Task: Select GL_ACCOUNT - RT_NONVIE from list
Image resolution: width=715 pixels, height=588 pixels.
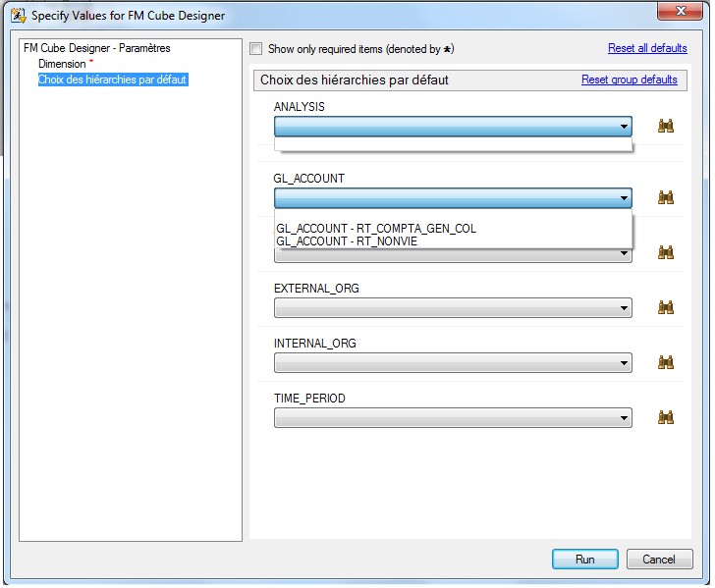Action: tap(349, 241)
